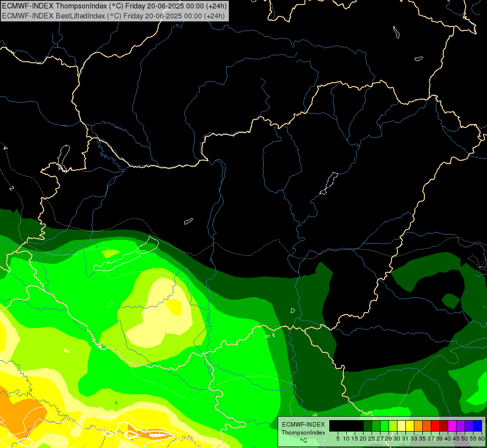Click the legend tick value '20'
This screenshot has width=487, height=448.
[363, 439]
